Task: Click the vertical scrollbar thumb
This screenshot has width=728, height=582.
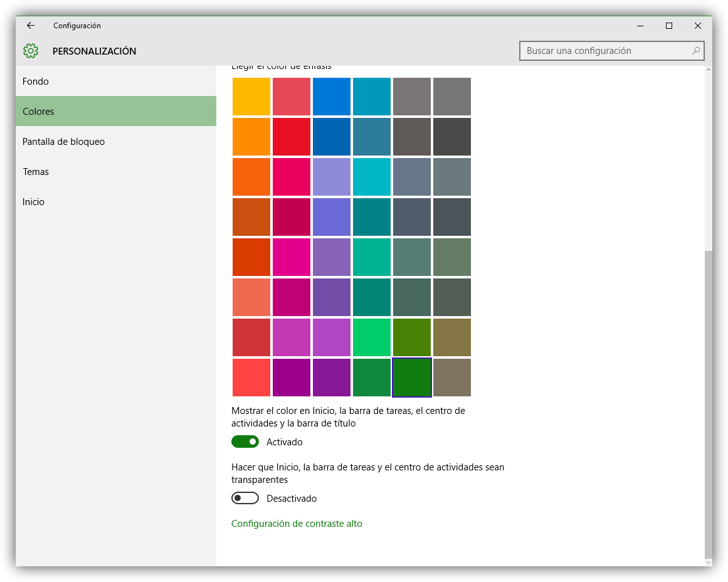Action: (x=708, y=404)
